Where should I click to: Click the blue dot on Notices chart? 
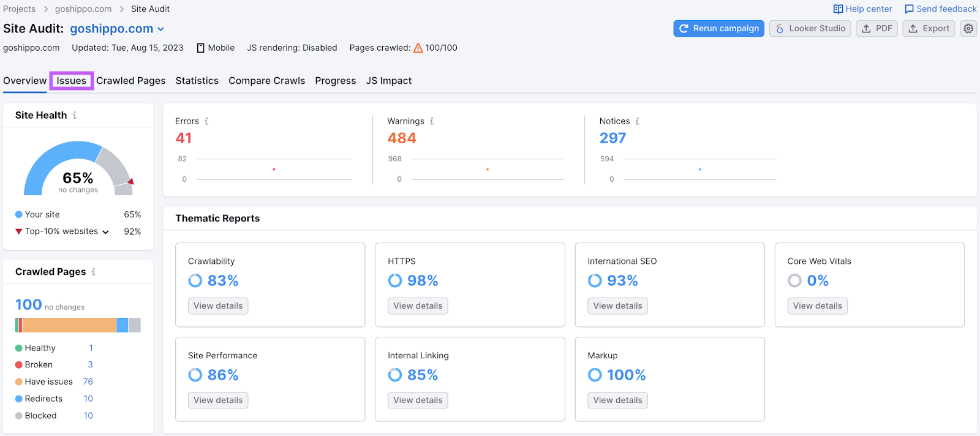pyautogui.click(x=699, y=169)
